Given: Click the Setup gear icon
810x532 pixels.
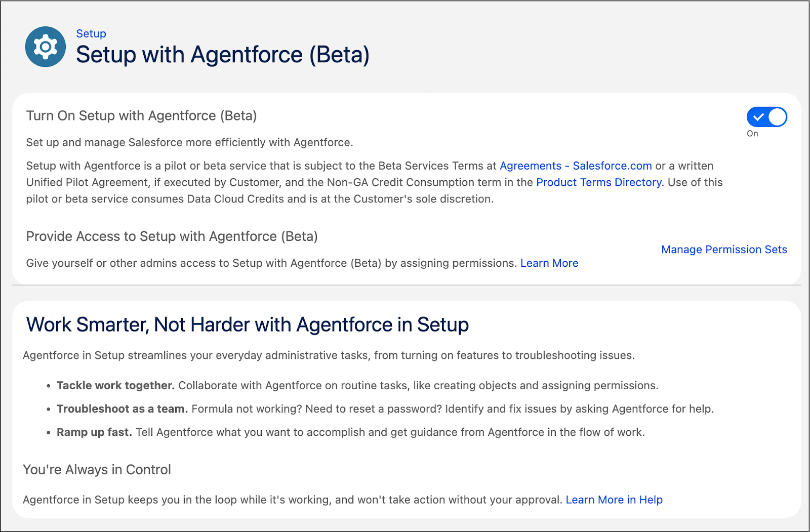Looking at the screenshot, I should 45,47.
